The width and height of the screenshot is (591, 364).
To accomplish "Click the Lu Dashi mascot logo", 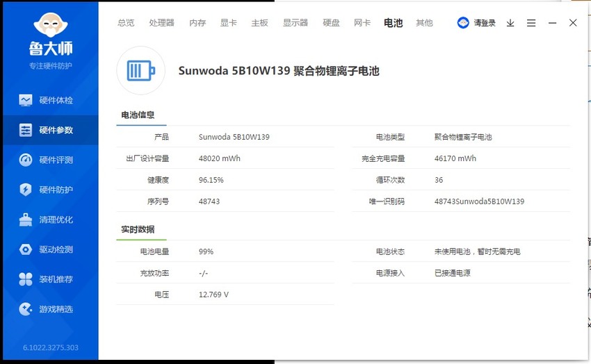I will click(51, 25).
